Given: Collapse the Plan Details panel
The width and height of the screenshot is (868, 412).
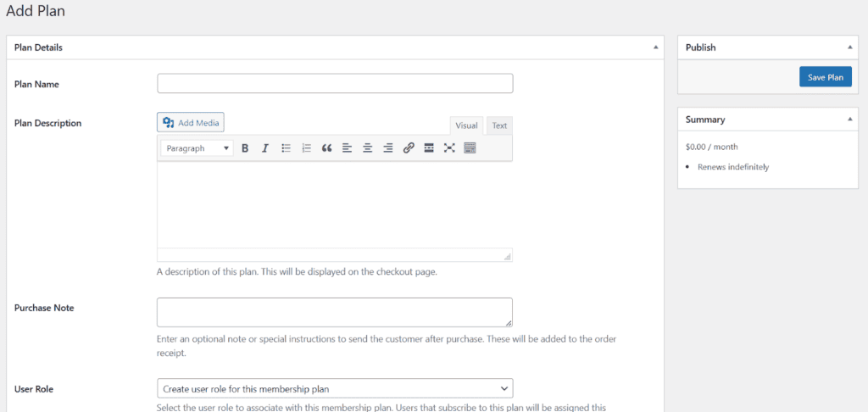Looking at the screenshot, I should point(655,47).
